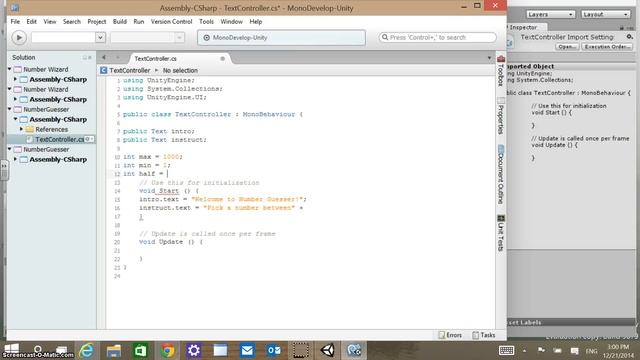
Task: Show the Tasks pad
Action: (x=484, y=335)
